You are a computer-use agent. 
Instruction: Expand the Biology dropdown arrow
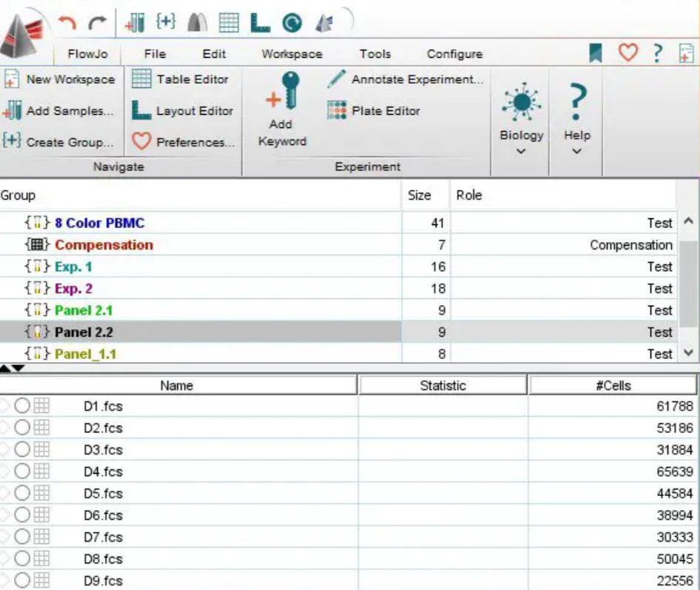(x=521, y=151)
